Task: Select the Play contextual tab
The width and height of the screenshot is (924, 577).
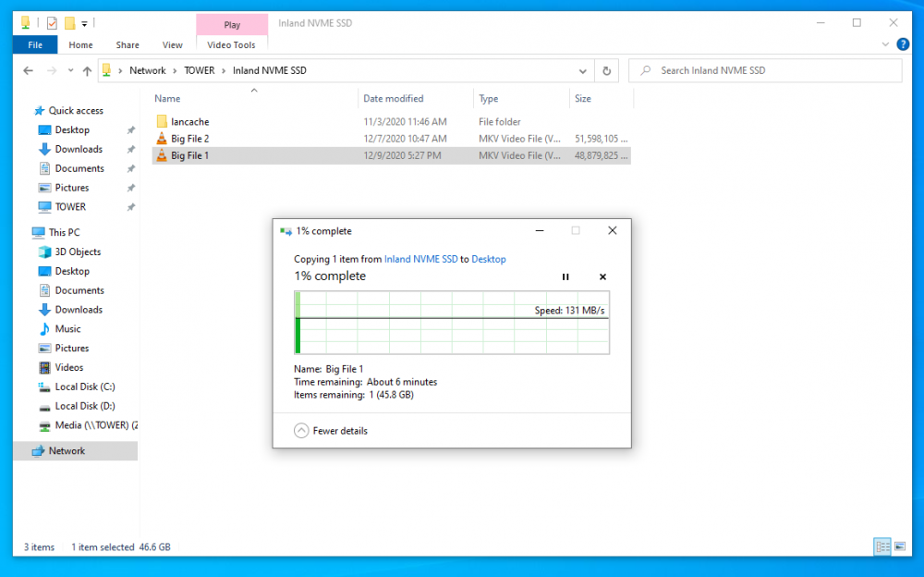Action: [232, 25]
